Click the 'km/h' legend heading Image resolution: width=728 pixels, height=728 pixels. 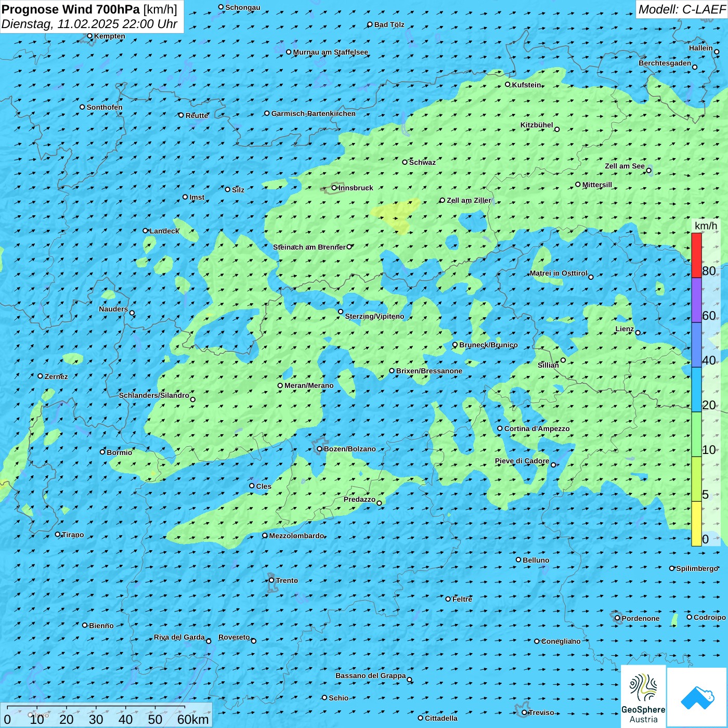point(706,226)
